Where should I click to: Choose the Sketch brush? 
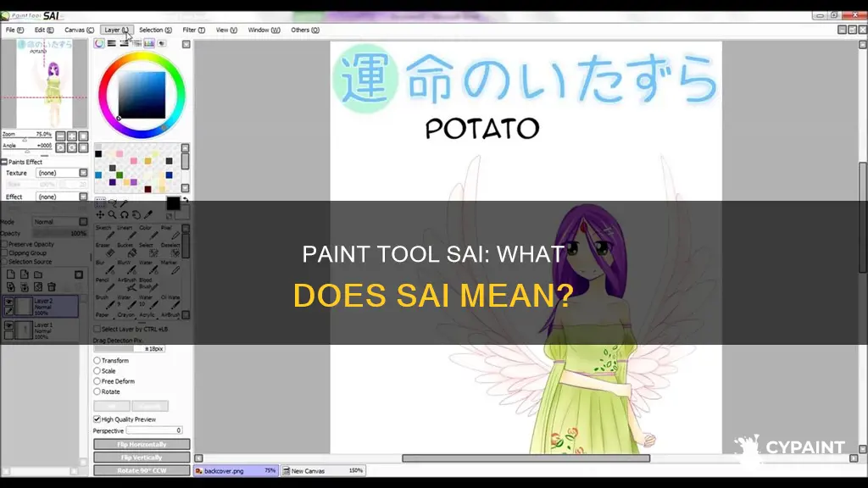(x=107, y=232)
